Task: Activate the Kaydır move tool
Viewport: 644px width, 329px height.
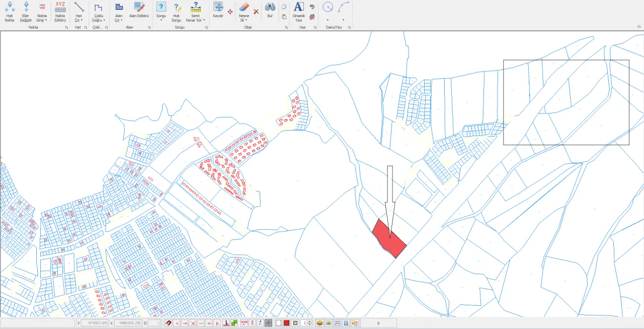Action: 218,10
